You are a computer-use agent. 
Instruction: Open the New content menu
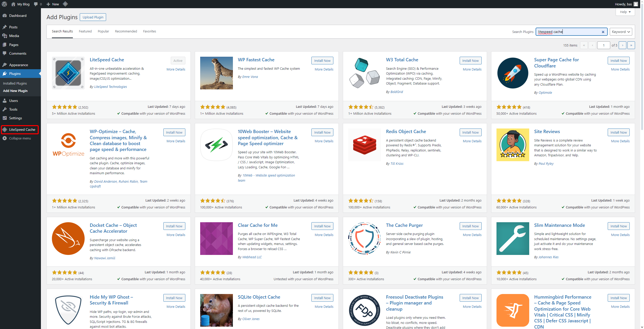click(x=53, y=4)
